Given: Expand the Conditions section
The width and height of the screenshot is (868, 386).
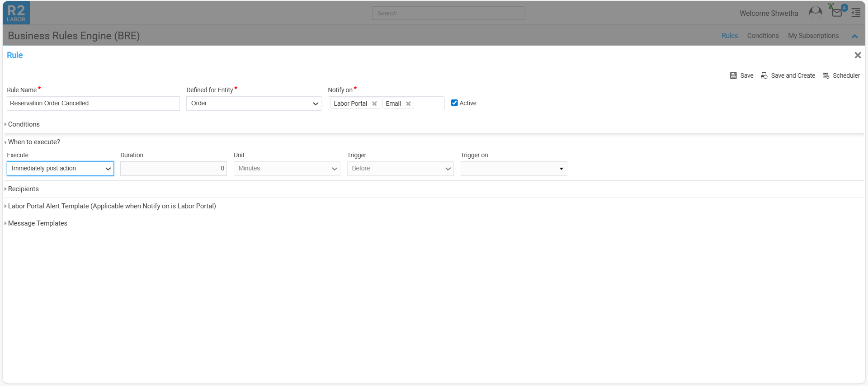Looking at the screenshot, I should (x=24, y=124).
